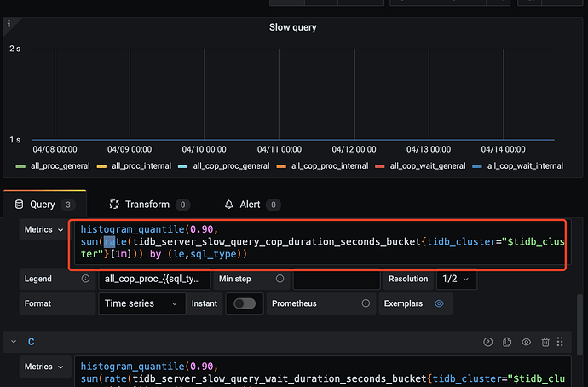The image size is (588, 387).
Task: Click the all_cop_wait_general legend label
Action: 428,165
